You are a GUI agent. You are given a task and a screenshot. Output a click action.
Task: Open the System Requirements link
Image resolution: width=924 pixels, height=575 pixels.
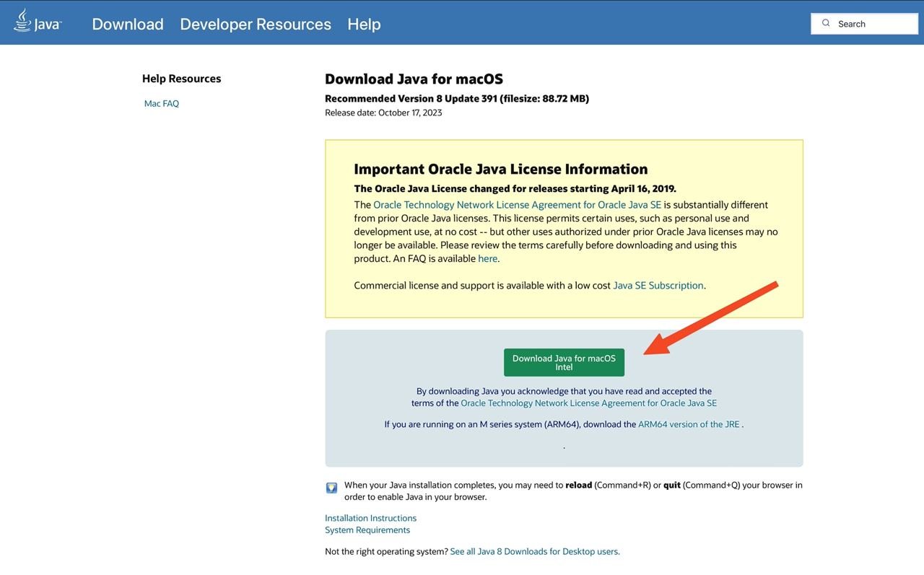coord(367,530)
